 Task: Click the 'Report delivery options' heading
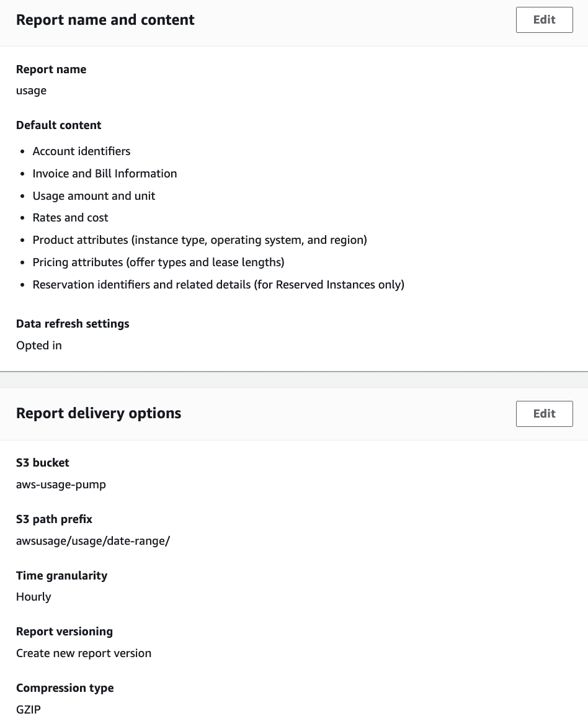(99, 413)
